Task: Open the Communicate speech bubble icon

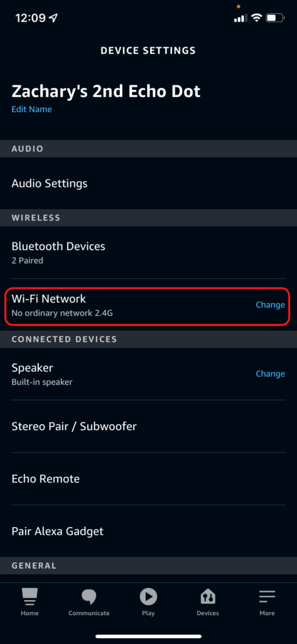Action: [89, 597]
